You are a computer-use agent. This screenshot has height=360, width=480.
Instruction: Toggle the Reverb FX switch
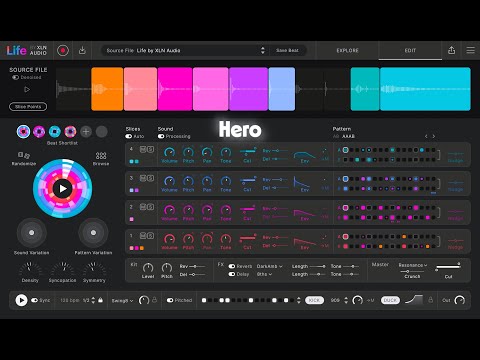point(232,266)
